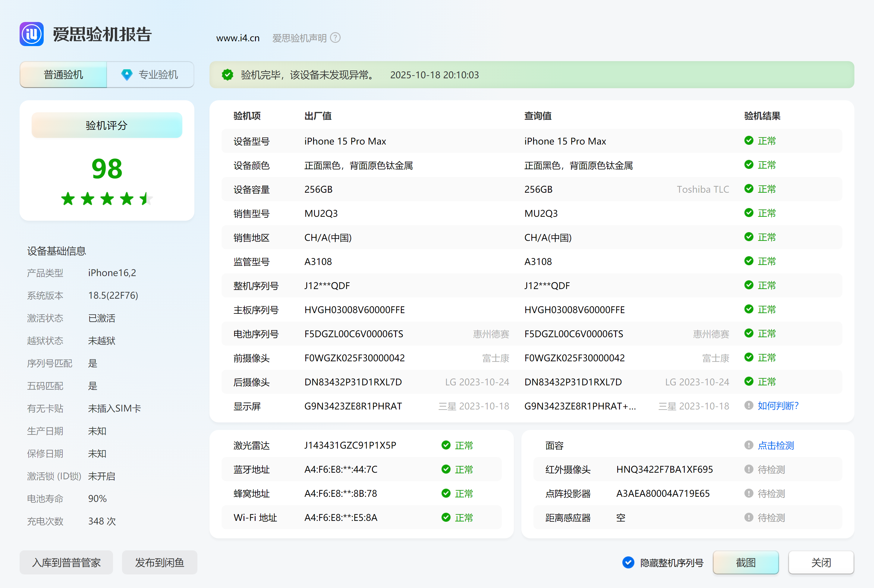
Task: Click green check shield in status banner
Action: click(228, 75)
